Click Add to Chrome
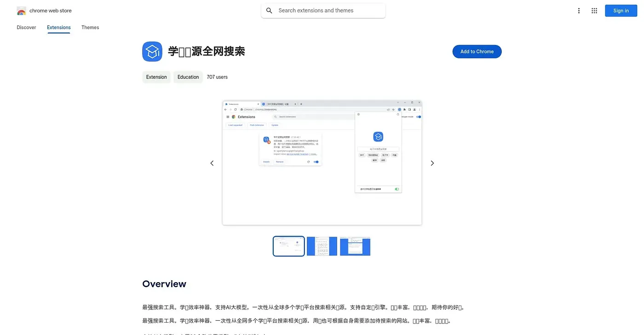 [477, 51]
